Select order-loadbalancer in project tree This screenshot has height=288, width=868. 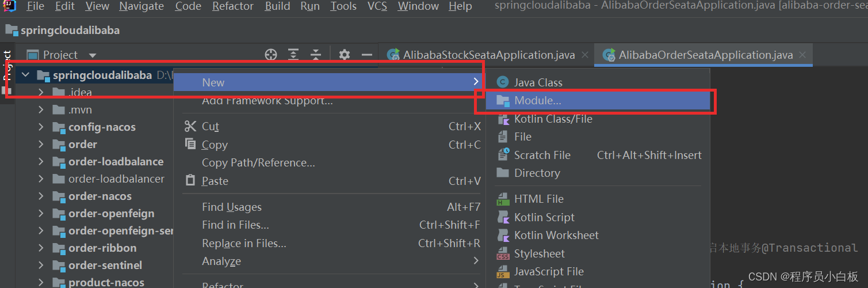point(116,179)
